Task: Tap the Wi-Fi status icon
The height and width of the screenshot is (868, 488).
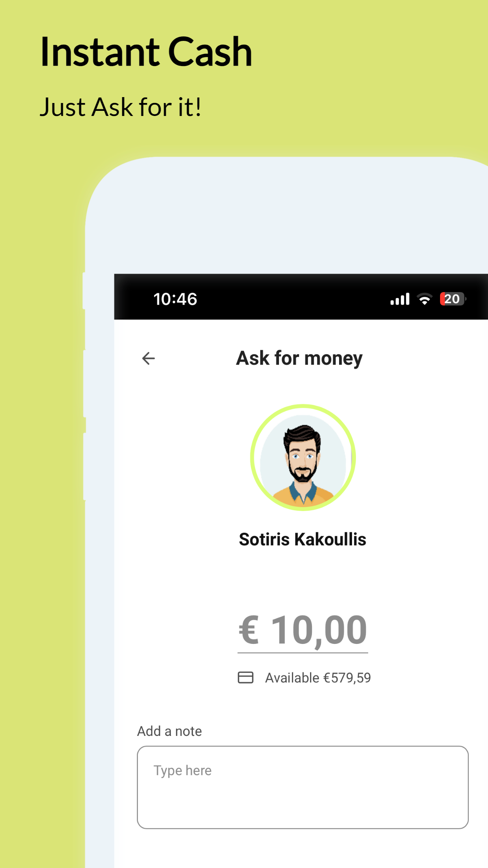Action: click(424, 299)
